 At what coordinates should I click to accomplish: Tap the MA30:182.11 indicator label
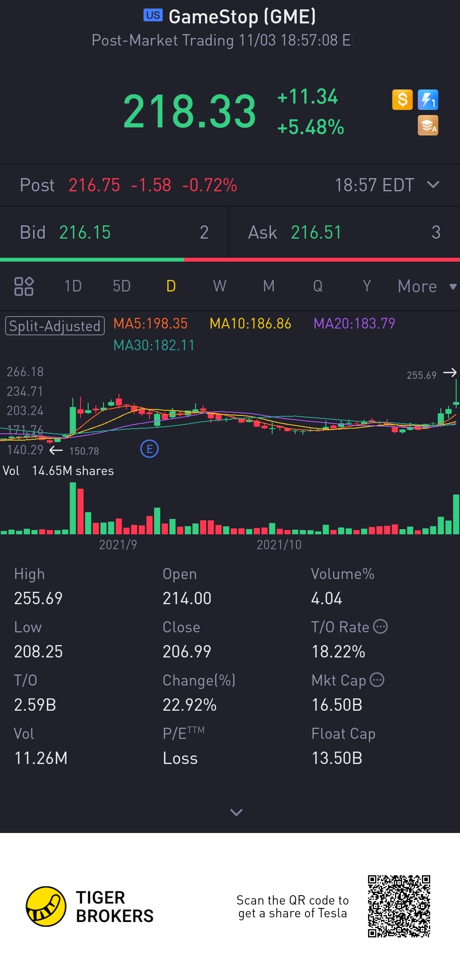[x=154, y=345]
